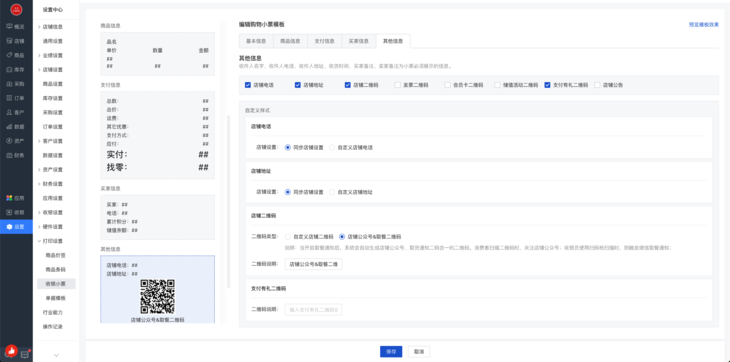Click the down chevron below settings menu
Image resolution: width=730 pixels, height=362 pixels.
coord(56,355)
